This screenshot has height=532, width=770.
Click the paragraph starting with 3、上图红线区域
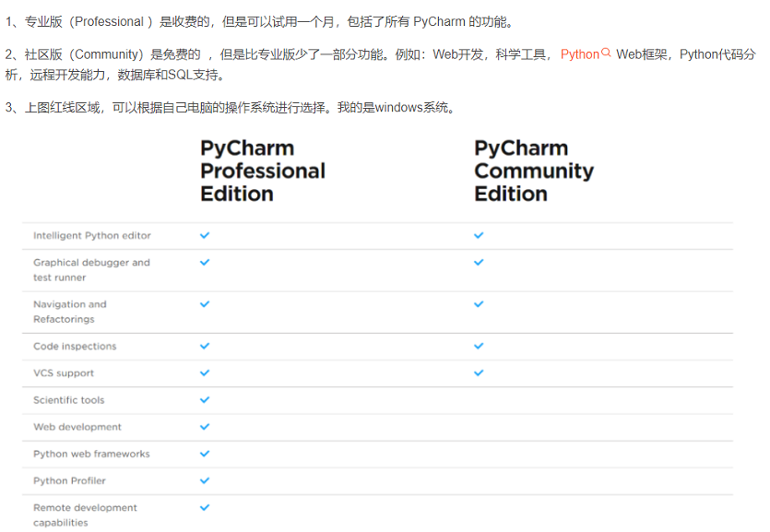click(230, 108)
